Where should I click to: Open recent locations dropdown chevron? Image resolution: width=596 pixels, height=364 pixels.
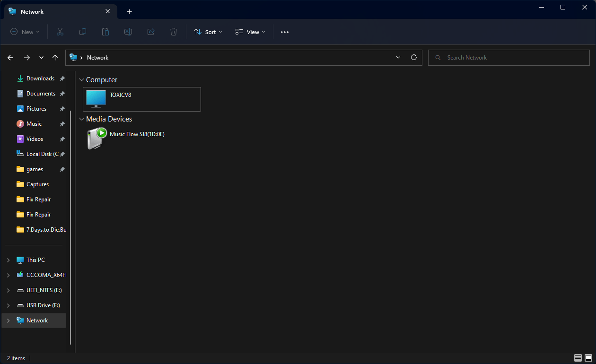tap(42, 57)
